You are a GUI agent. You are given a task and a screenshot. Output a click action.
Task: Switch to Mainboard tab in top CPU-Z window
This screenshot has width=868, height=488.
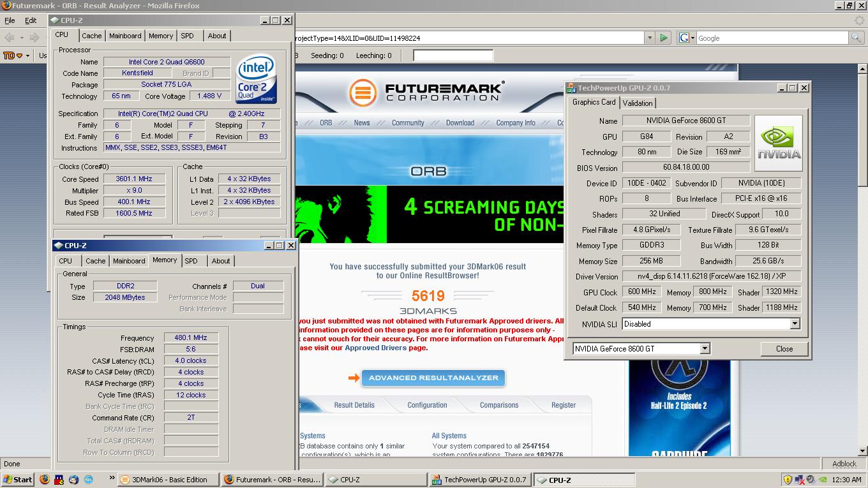(x=125, y=36)
